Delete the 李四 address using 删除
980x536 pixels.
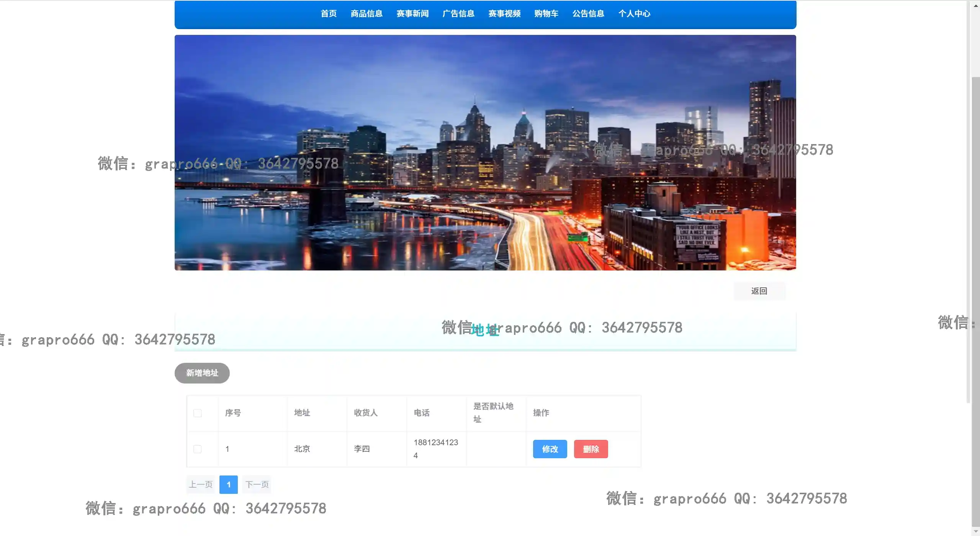(591, 449)
